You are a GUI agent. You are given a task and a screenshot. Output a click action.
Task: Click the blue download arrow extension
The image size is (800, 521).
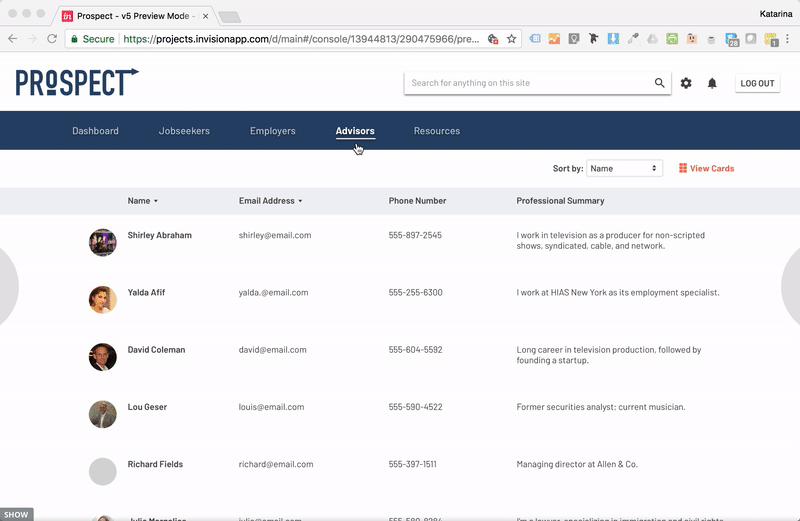[x=613, y=39]
